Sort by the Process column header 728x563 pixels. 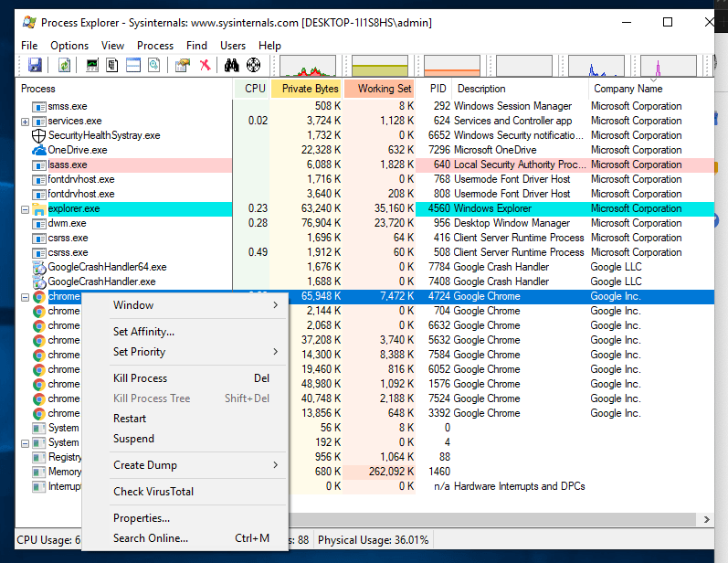point(124,89)
